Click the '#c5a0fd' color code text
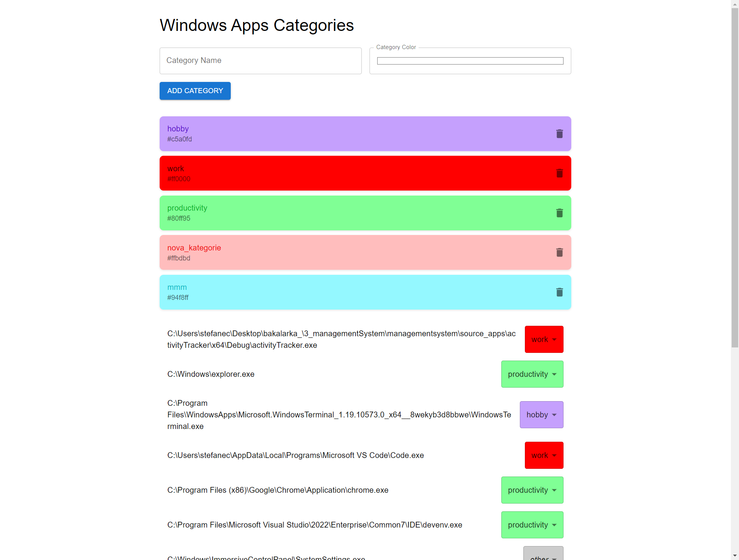The image size is (739, 560). tap(179, 139)
